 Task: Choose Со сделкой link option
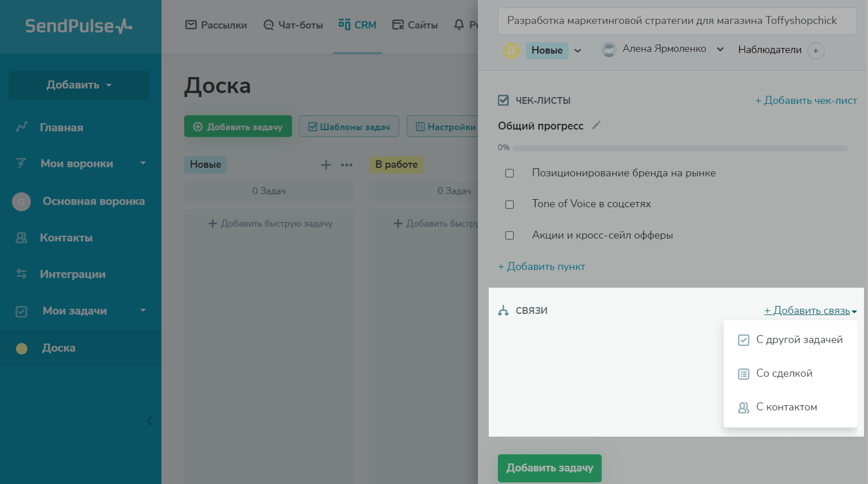(x=784, y=373)
